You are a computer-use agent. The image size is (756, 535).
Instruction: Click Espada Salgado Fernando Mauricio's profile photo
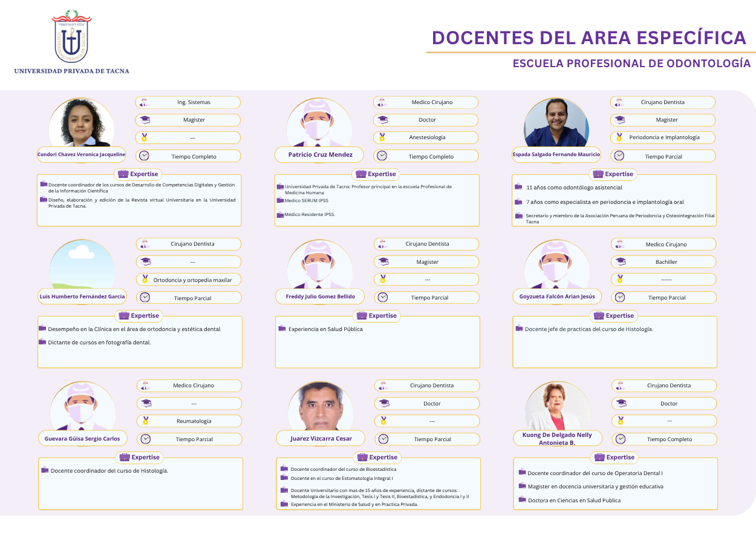coord(556,123)
